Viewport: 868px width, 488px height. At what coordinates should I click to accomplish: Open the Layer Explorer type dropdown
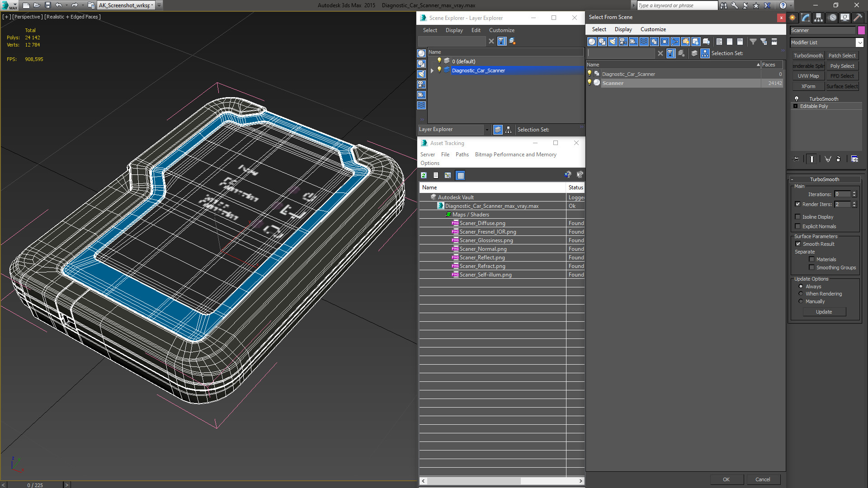tap(487, 130)
